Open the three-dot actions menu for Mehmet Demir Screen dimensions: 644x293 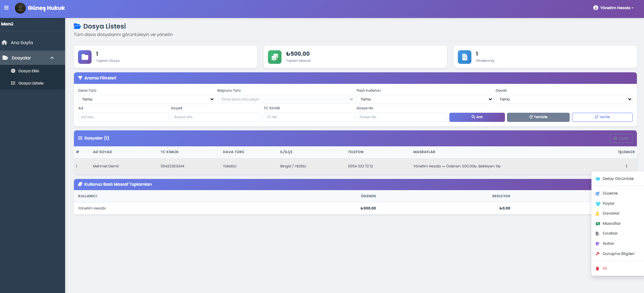pos(626,166)
